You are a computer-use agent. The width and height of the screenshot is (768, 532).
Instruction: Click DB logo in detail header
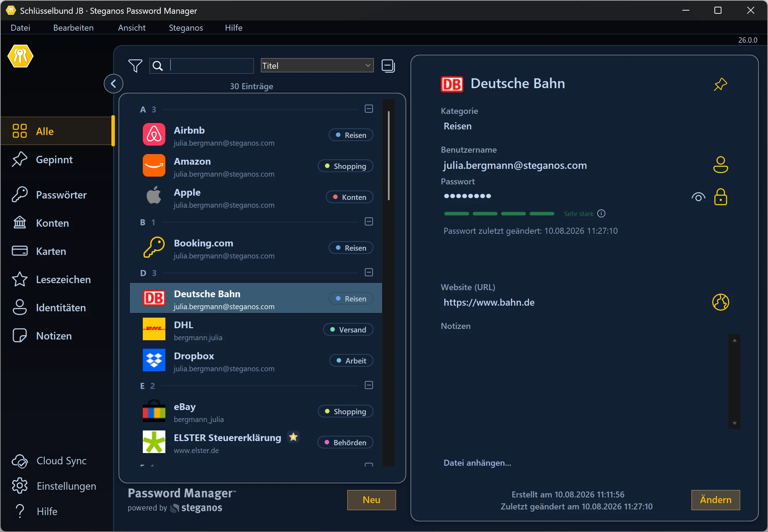452,85
